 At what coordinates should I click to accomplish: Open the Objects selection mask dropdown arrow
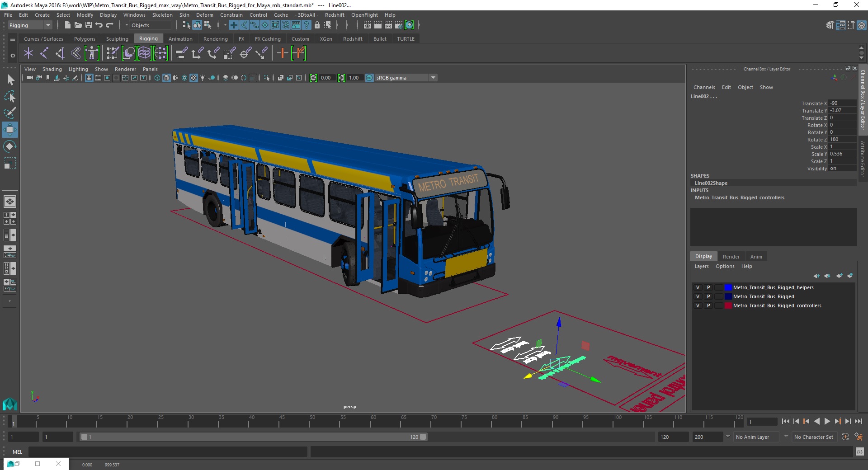127,25
